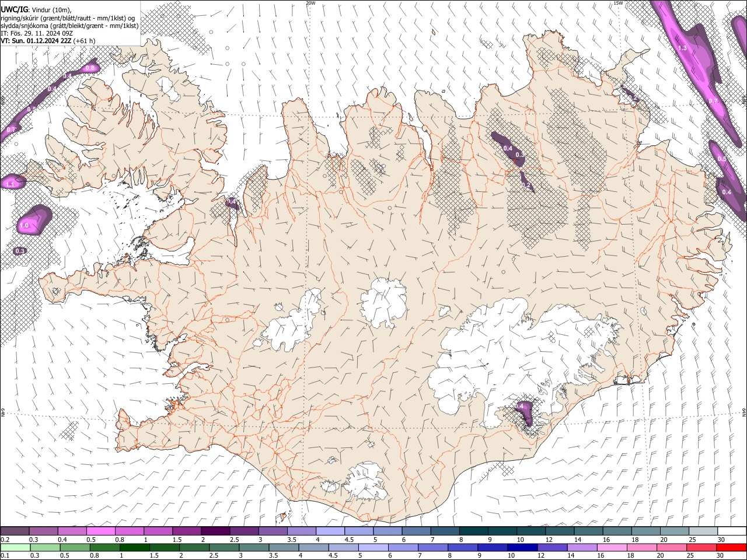Screen dimensions: 747x560
Task: Select the light pink 16 swatch in lower legend
Action: 612,547
